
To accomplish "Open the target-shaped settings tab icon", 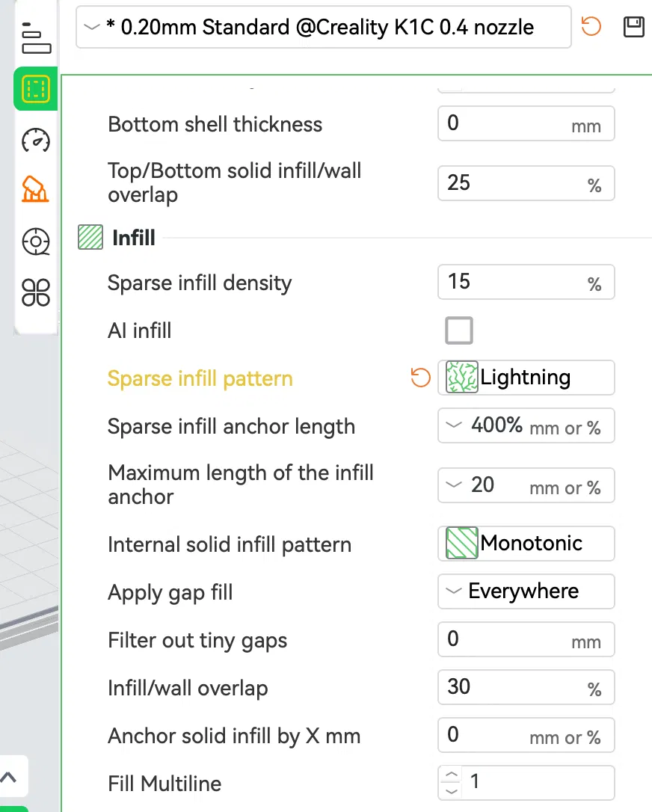I will [x=36, y=242].
